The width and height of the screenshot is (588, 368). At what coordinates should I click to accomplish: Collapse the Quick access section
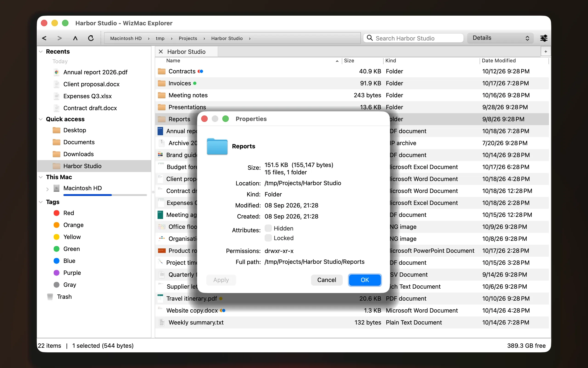click(41, 119)
